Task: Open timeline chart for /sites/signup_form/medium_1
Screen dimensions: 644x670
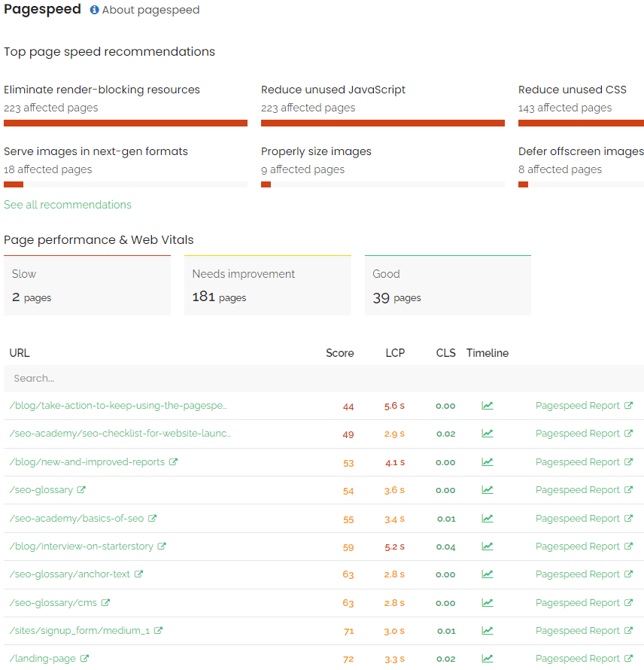Action: pyautogui.click(x=488, y=630)
